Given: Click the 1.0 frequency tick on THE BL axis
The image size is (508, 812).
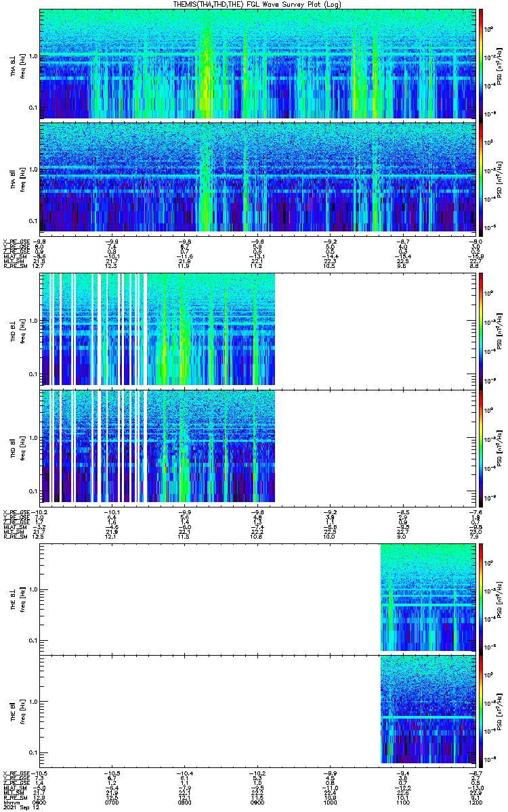Looking at the screenshot, I should coord(33,589).
